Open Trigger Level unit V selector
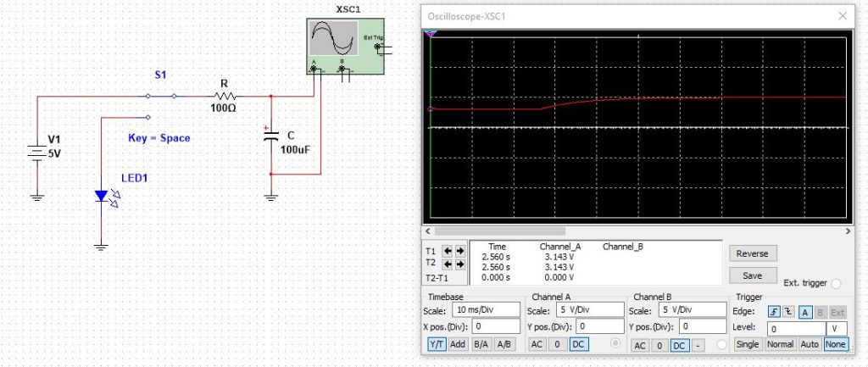Image resolution: width=868 pixels, height=367 pixels. pyautogui.click(x=837, y=329)
